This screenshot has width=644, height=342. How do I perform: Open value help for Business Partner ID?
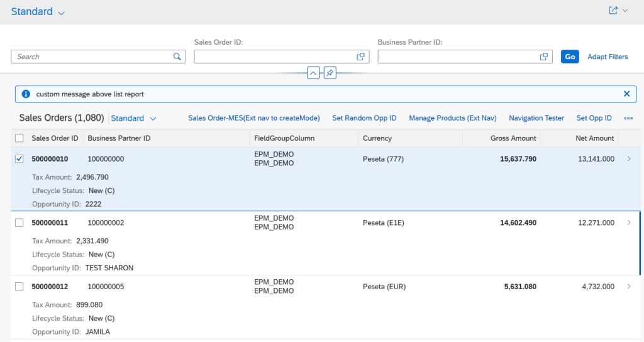pos(544,57)
